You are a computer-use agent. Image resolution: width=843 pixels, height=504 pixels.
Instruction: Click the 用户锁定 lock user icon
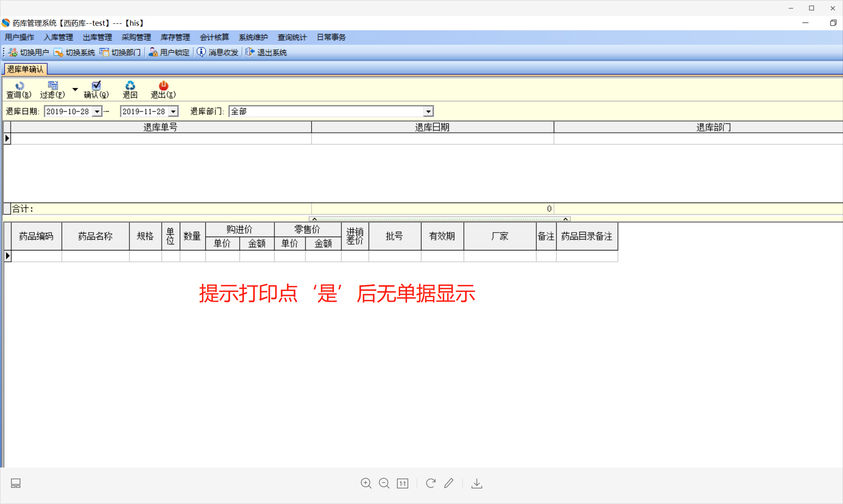pyautogui.click(x=153, y=53)
